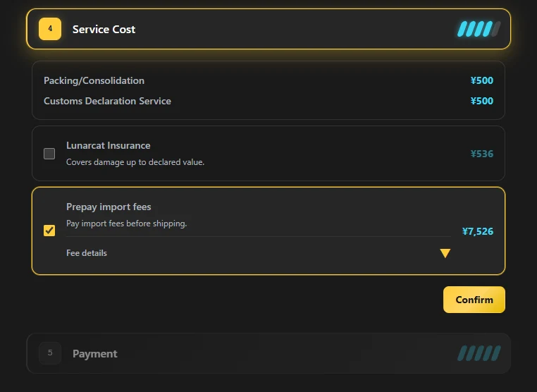This screenshot has width=537, height=392.
Task: Expand Fee details with the yellow triangle
Action: [x=445, y=253]
